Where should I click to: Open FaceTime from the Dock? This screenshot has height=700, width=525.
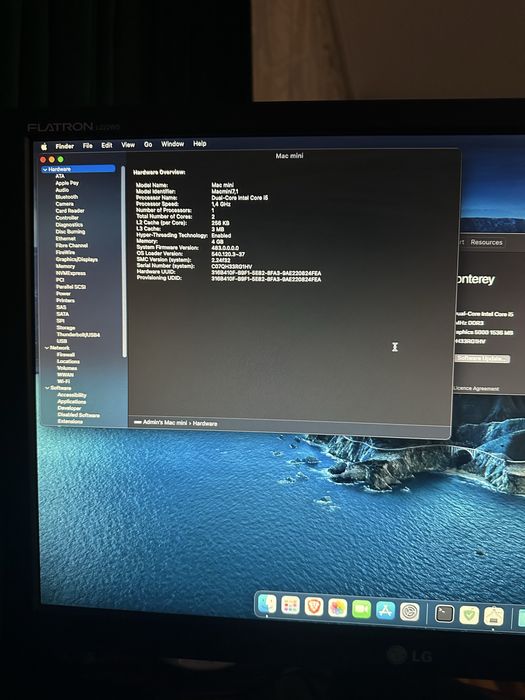point(361,609)
